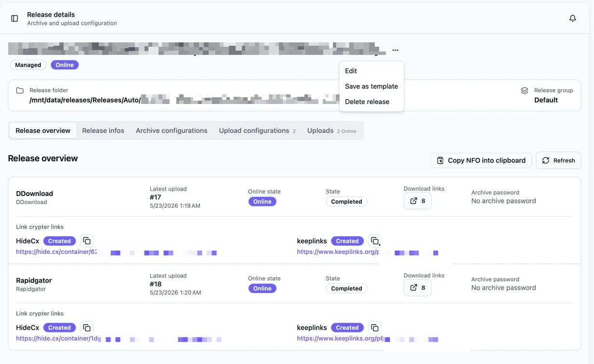The image size is (594, 364).
Task: Open the notifications bell
Action: pos(572,18)
